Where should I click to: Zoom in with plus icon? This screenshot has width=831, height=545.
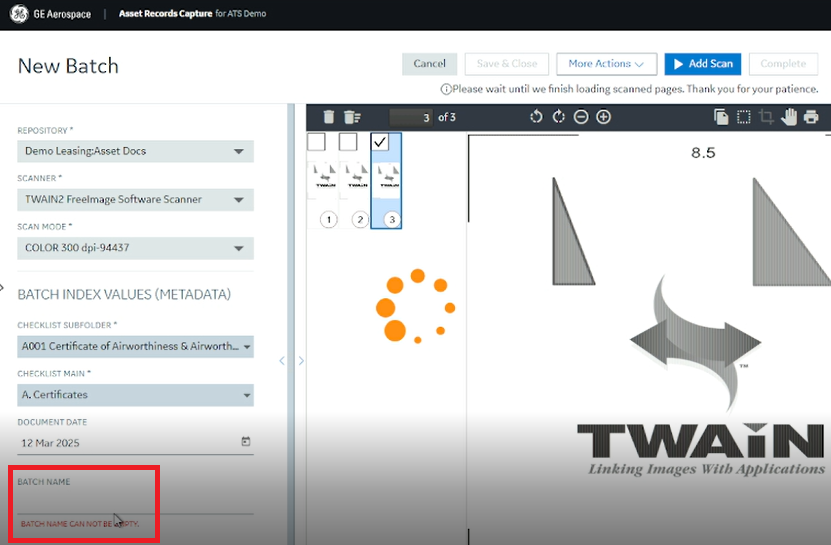coord(604,117)
